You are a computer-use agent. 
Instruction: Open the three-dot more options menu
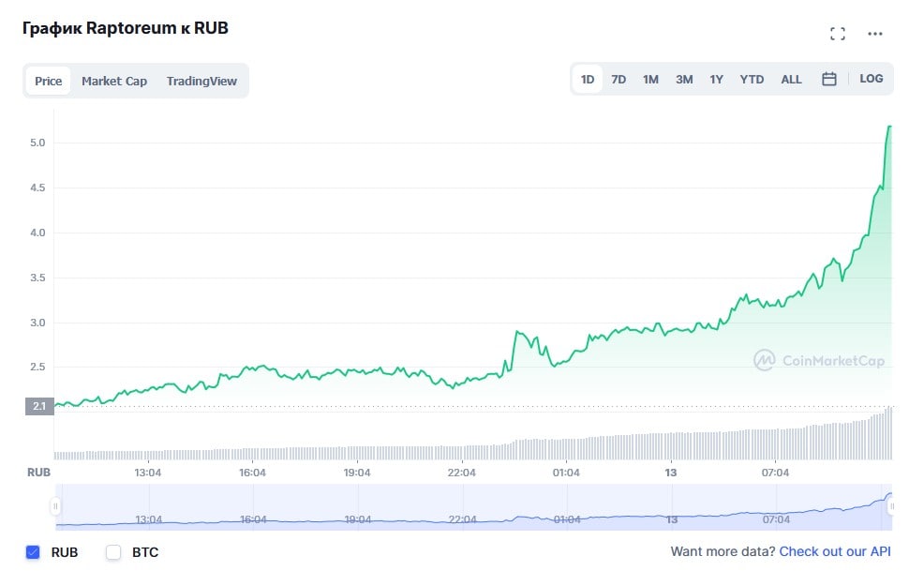(875, 34)
